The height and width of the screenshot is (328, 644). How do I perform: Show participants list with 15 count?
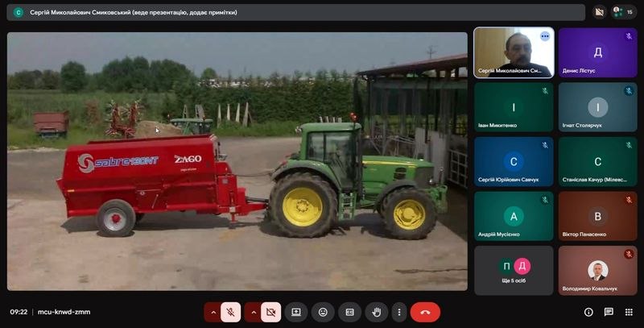[623, 12]
